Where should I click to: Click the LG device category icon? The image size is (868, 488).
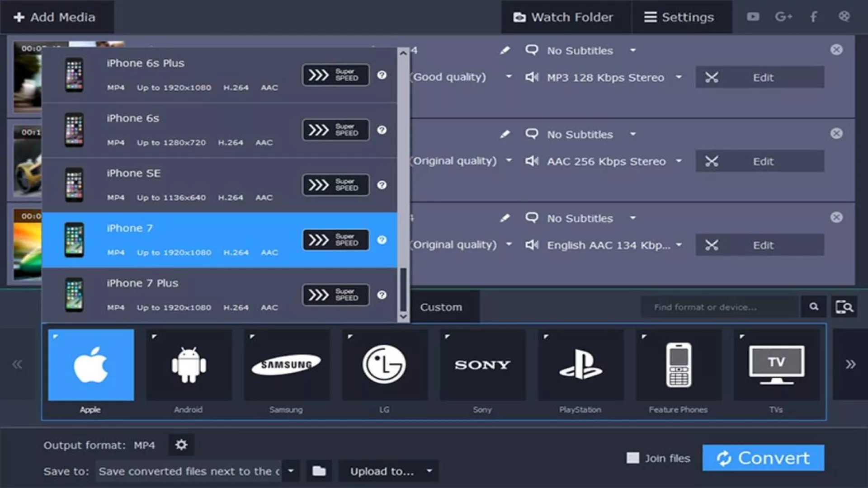tap(384, 365)
